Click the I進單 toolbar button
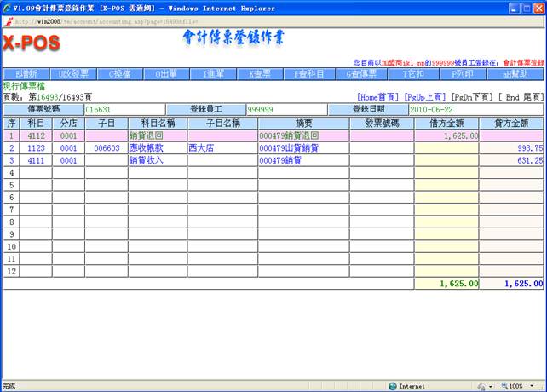The width and height of the screenshot is (547, 392). click(x=212, y=74)
